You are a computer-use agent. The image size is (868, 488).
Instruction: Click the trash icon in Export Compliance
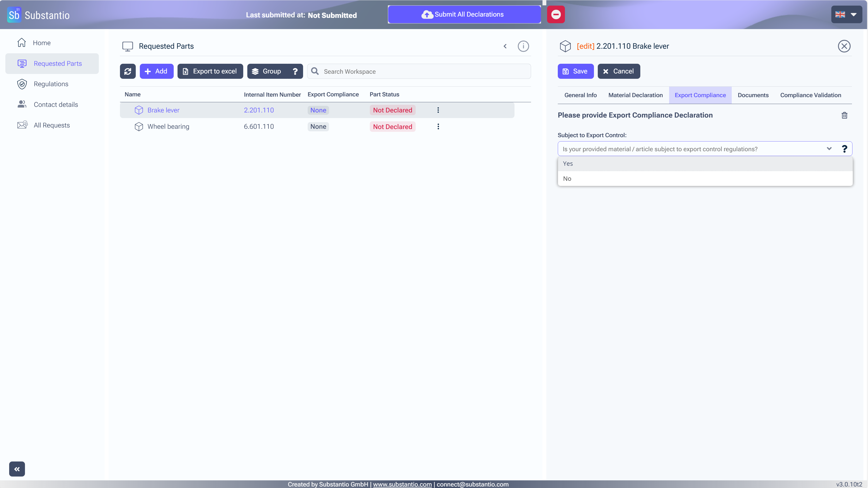[x=844, y=115]
